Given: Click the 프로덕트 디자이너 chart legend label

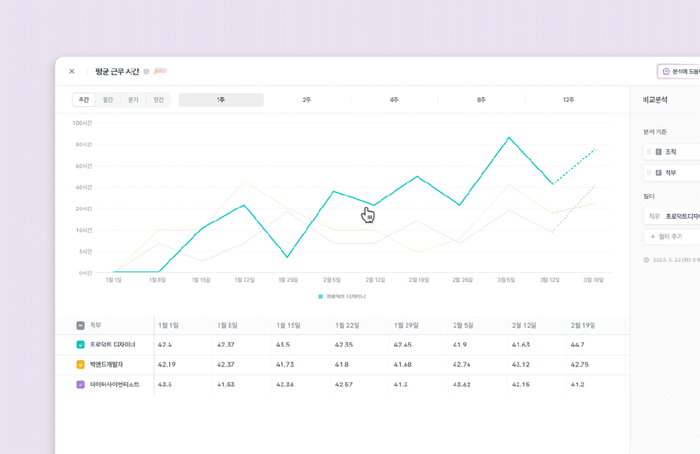Looking at the screenshot, I should coord(346,296).
